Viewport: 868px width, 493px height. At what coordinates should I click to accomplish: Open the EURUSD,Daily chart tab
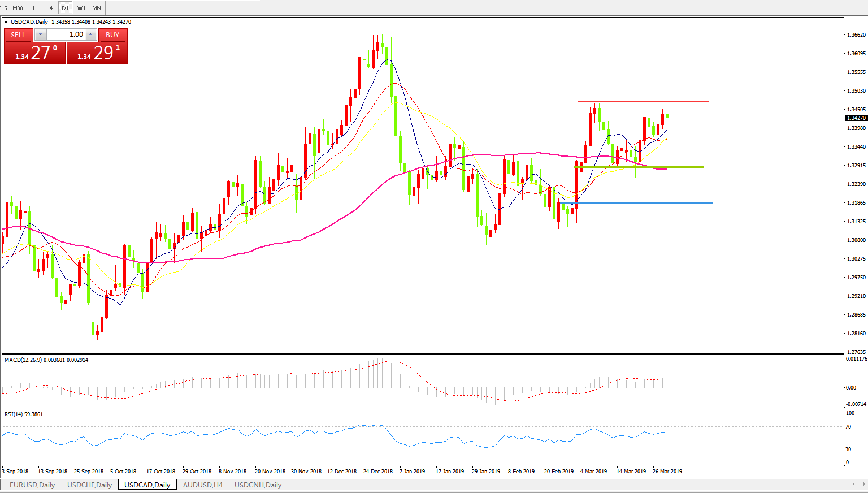[x=32, y=485]
